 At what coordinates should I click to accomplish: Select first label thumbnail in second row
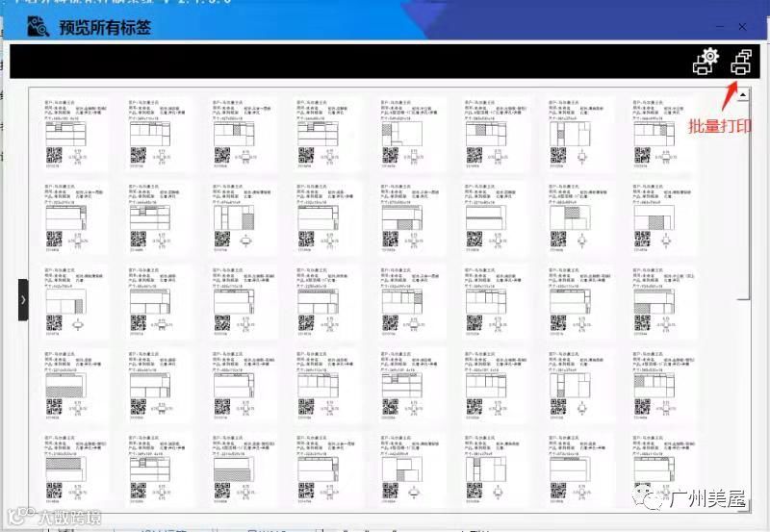[x=74, y=218]
